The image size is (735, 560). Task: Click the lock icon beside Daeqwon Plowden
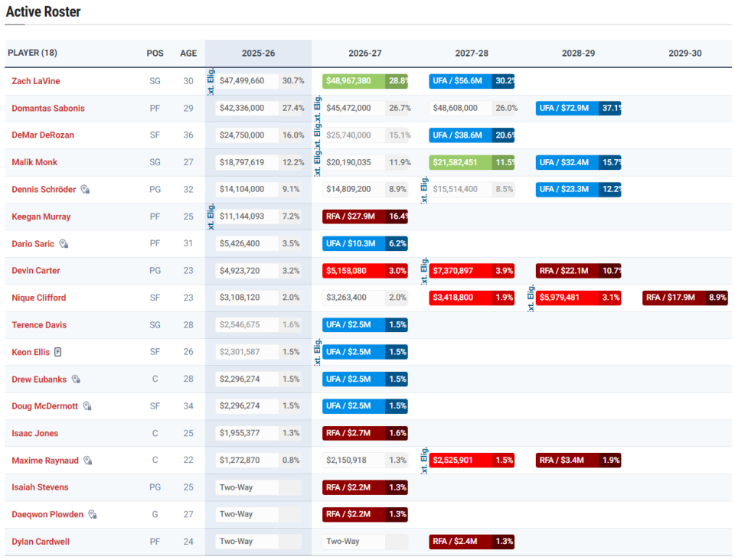tap(93, 515)
